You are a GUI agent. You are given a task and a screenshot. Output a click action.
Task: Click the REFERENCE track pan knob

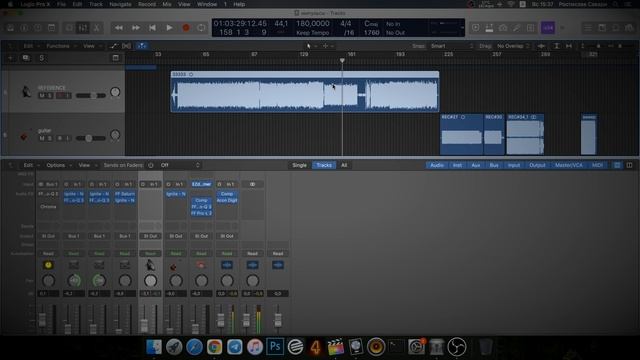coord(115,92)
